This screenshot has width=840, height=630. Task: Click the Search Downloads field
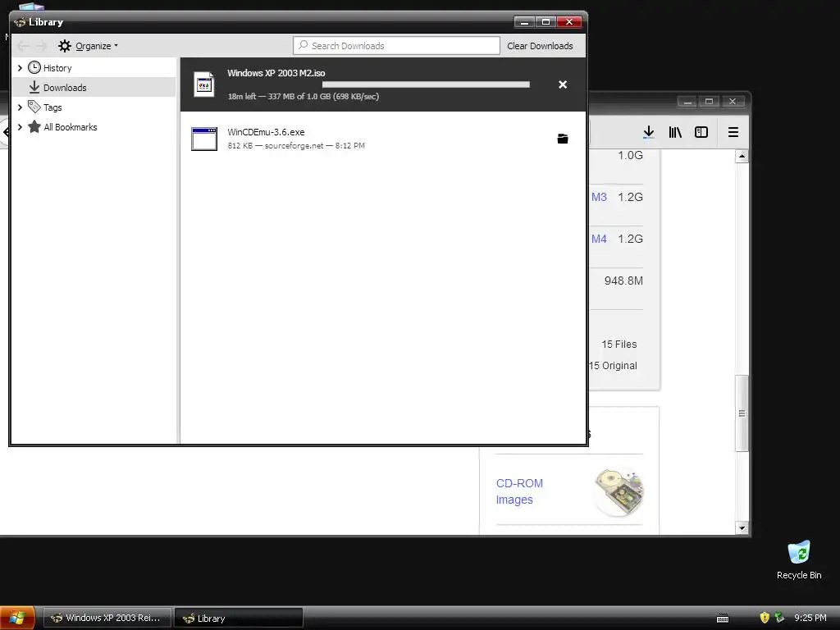click(396, 46)
